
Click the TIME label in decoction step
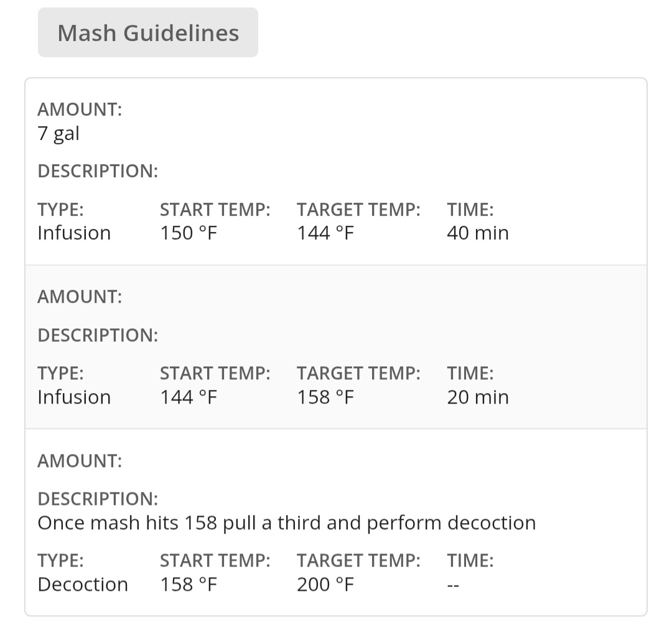tap(470, 561)
